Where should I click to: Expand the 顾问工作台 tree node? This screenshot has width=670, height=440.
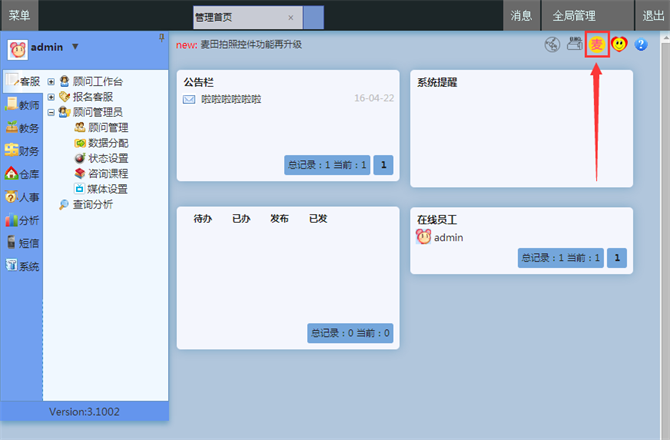point(51,82)
